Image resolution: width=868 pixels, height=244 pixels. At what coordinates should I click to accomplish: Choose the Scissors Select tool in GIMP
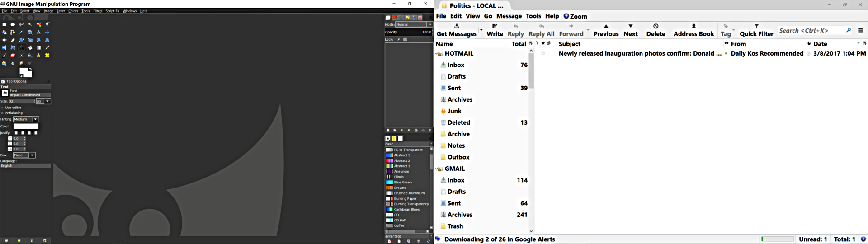(47, 24)
